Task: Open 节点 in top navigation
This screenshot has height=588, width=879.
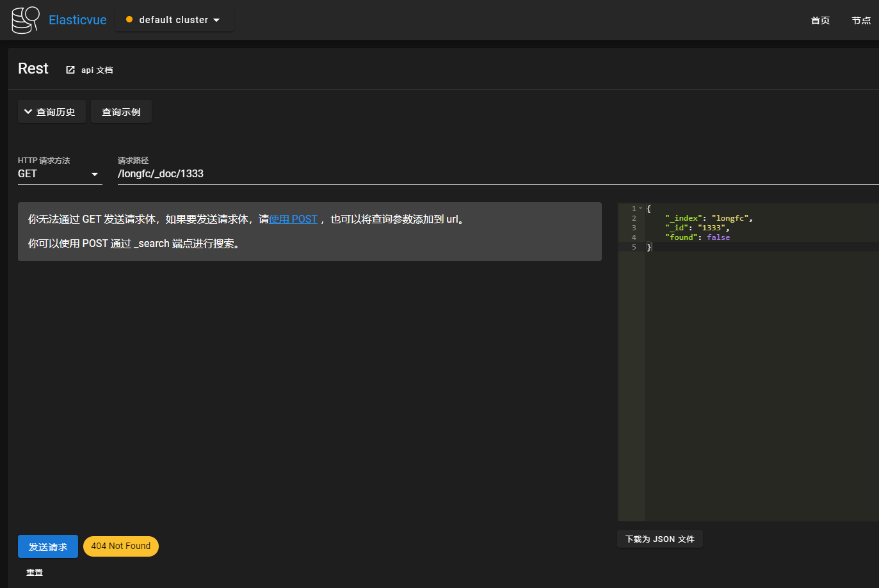Action: [x=861, y=20]
